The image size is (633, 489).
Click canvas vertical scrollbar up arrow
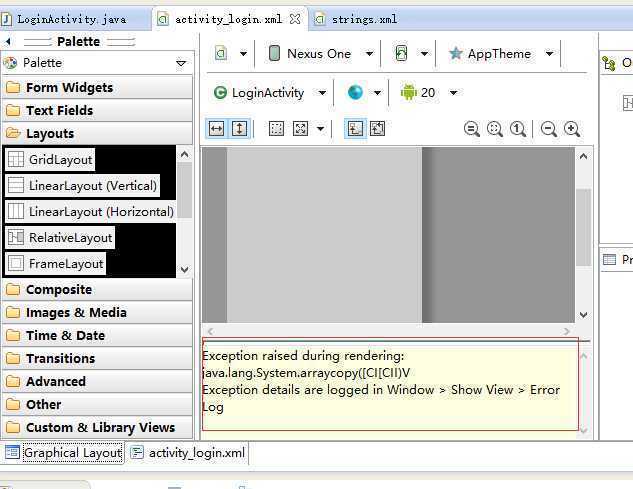coord(583,156)
